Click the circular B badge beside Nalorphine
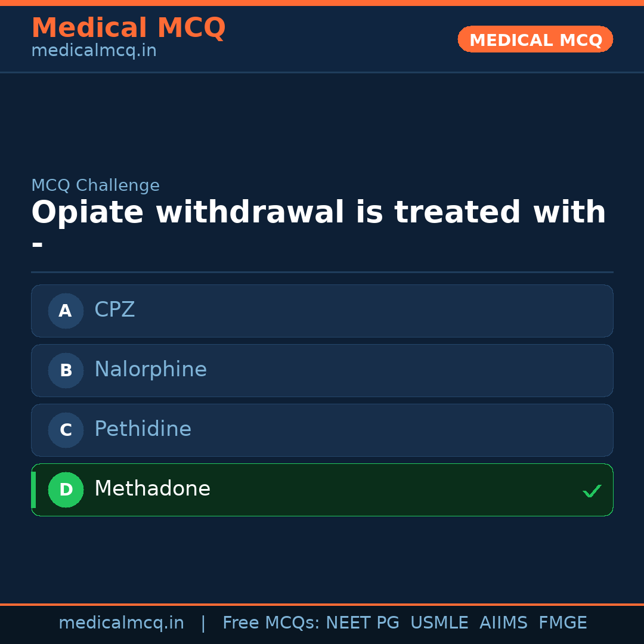Image resolution: width=644 pixels, height=644 pixels. point(66,370)
